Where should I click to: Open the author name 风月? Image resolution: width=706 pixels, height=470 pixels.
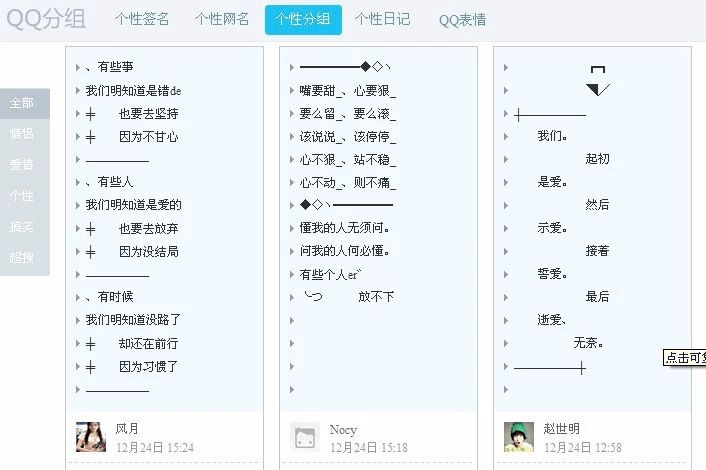tap(127, 429)
